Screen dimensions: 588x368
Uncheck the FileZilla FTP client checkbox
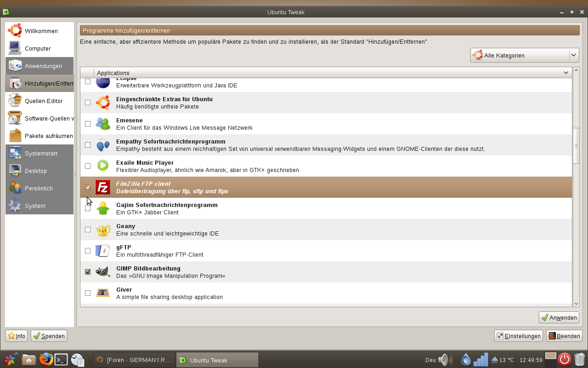(x=88, y=187)
